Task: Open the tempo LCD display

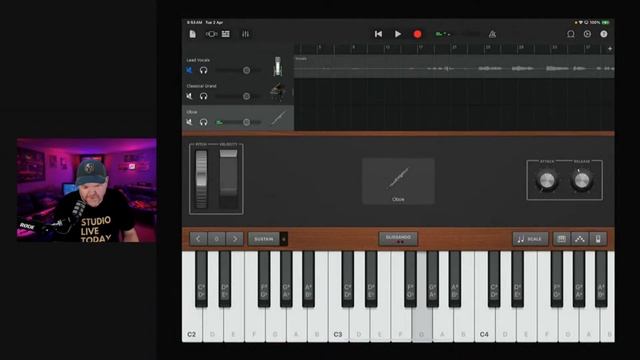Action: pyautogui.click(x=457, y=34)
